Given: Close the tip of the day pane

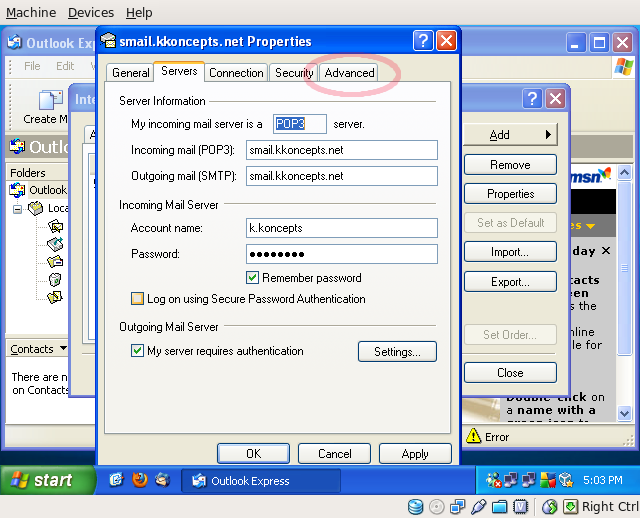Looking at the screenshot, I should click(x=606, y=251).
